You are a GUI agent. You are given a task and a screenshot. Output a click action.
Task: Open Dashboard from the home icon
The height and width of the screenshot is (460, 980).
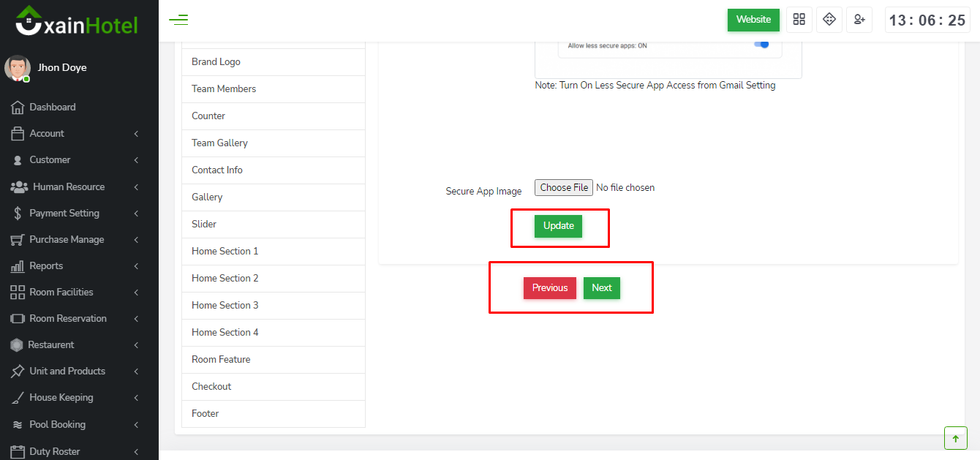pyautogui.click(x=18, y=108)
